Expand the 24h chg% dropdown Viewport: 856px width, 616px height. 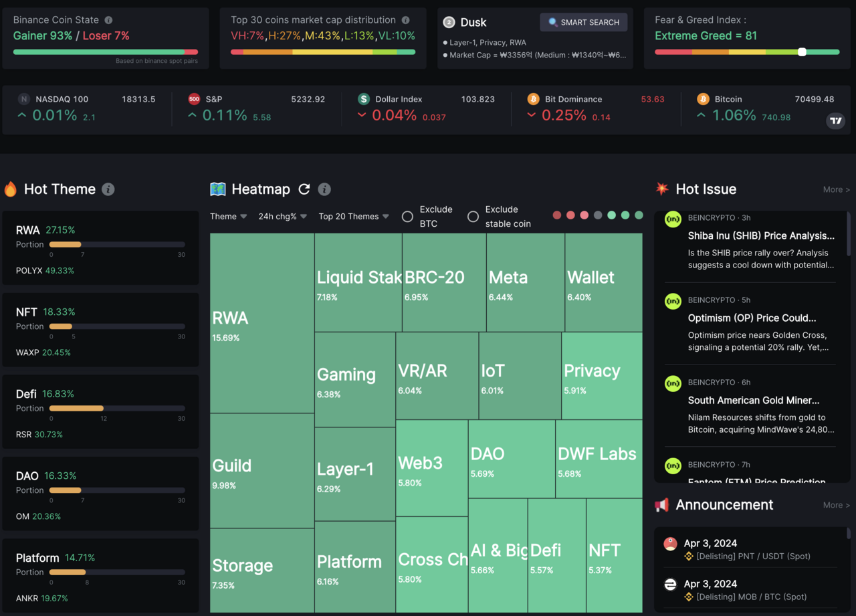[282, 217]
